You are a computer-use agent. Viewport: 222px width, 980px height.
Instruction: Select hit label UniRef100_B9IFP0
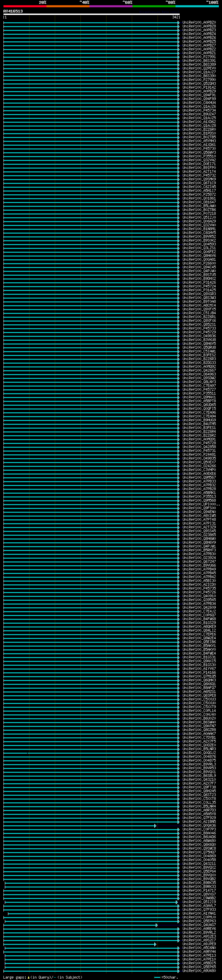click(199, 168)
